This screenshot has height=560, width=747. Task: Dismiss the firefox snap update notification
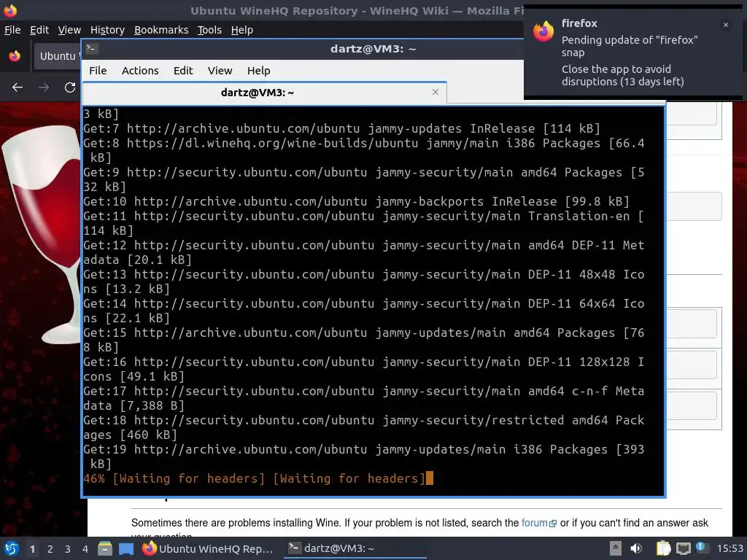pos(726,25)
